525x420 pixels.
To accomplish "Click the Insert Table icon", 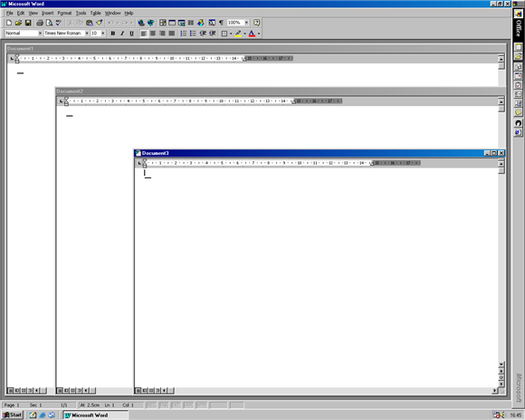I will [172, 23].
